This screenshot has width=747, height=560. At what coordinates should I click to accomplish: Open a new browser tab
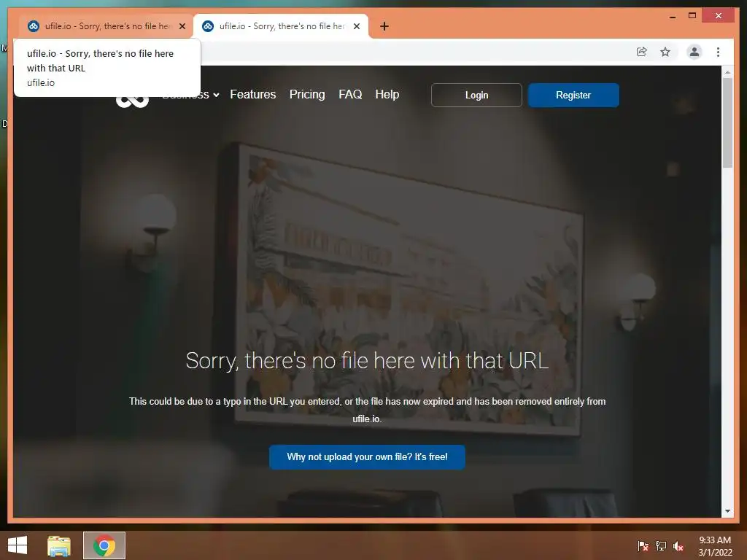click(384, 26)
